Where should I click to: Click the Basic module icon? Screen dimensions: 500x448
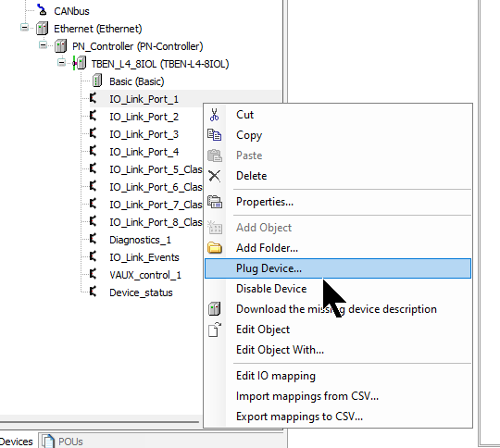97,81
